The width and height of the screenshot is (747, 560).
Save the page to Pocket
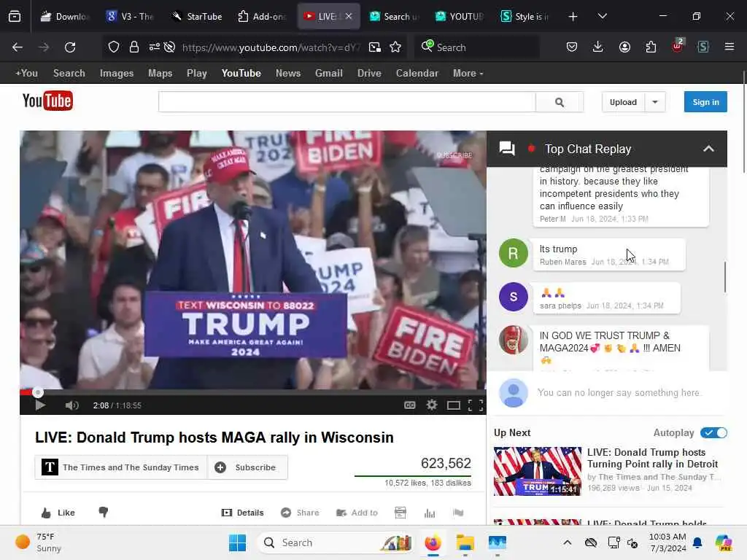click(572, 47)
